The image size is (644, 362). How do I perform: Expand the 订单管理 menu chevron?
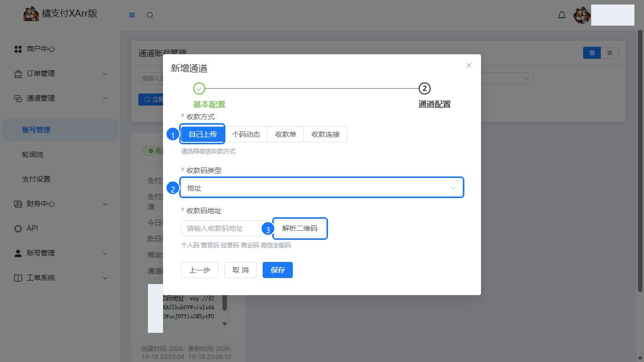point(105,73)
